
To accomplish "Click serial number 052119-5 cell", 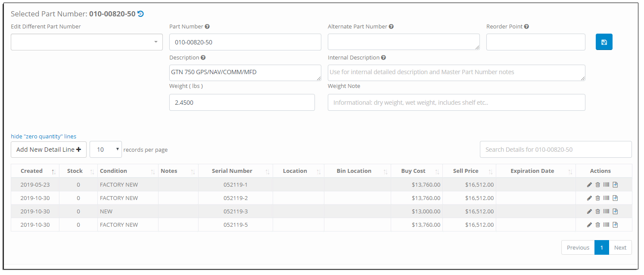I will [x=236, y=225].
